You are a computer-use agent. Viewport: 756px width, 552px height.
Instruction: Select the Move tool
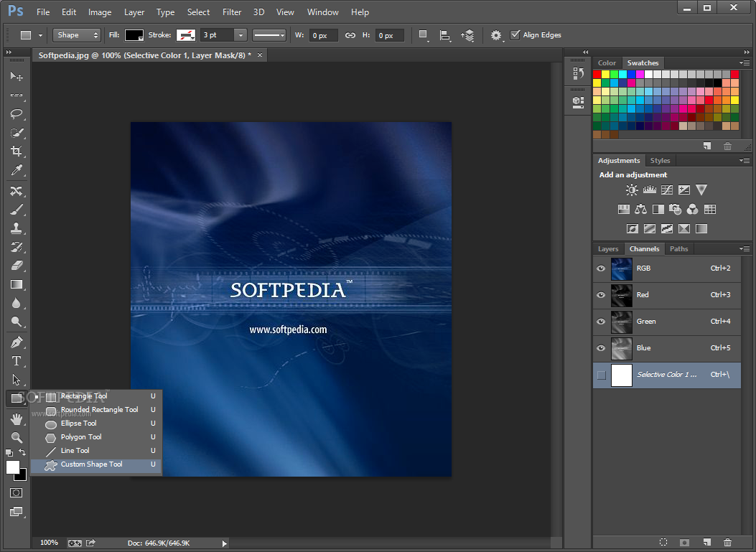[17, 76]
